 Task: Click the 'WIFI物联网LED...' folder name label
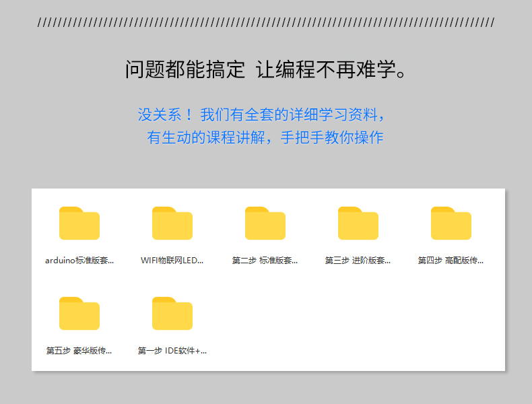click(x=172, y=261)
